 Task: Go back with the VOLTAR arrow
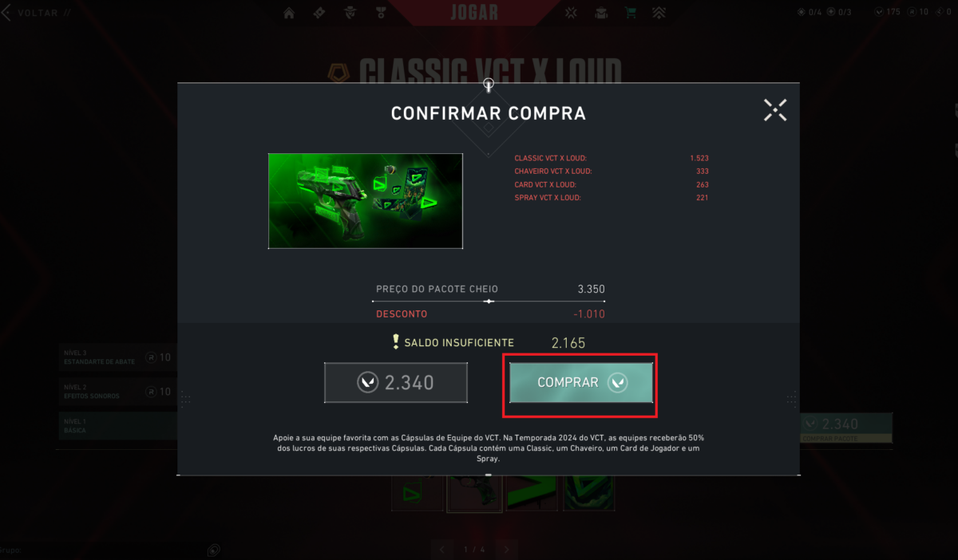point(6,14)
